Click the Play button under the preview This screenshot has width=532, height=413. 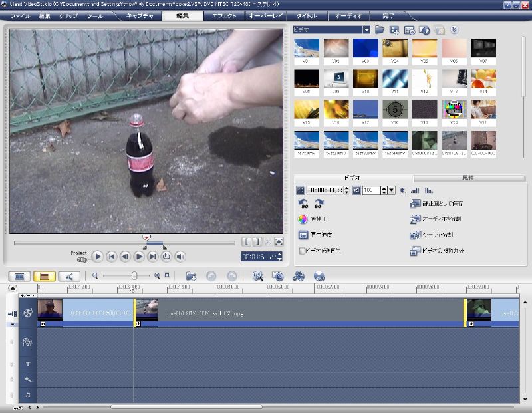98,256
